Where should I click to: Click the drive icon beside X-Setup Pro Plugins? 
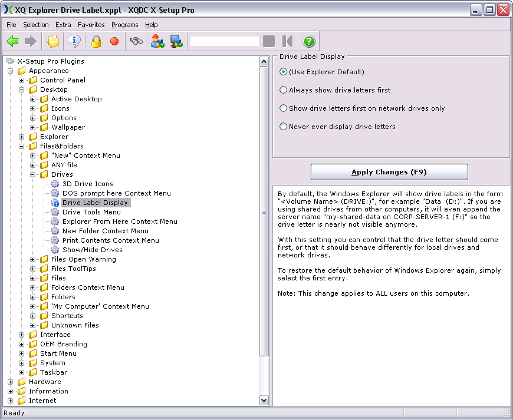(x=10, y=61)
